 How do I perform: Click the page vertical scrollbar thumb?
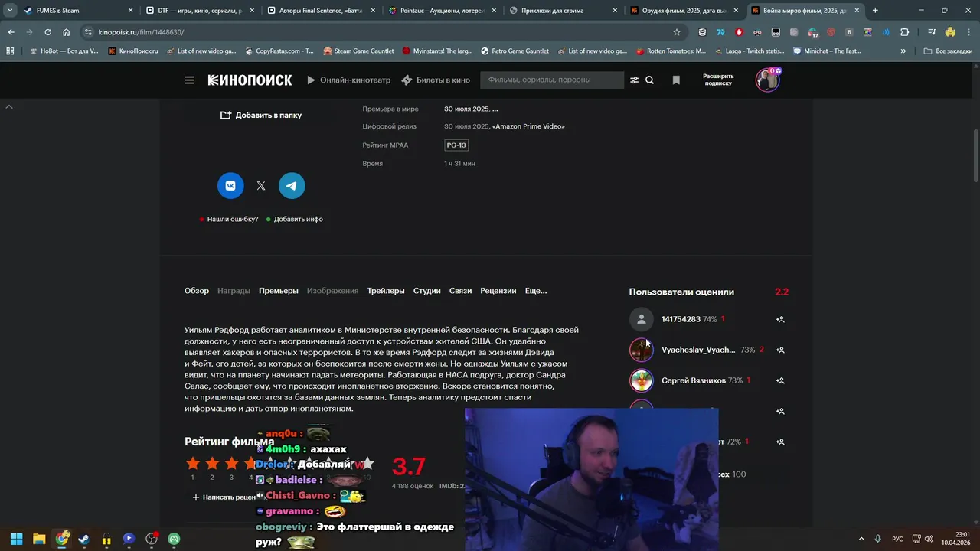[975, 156]
